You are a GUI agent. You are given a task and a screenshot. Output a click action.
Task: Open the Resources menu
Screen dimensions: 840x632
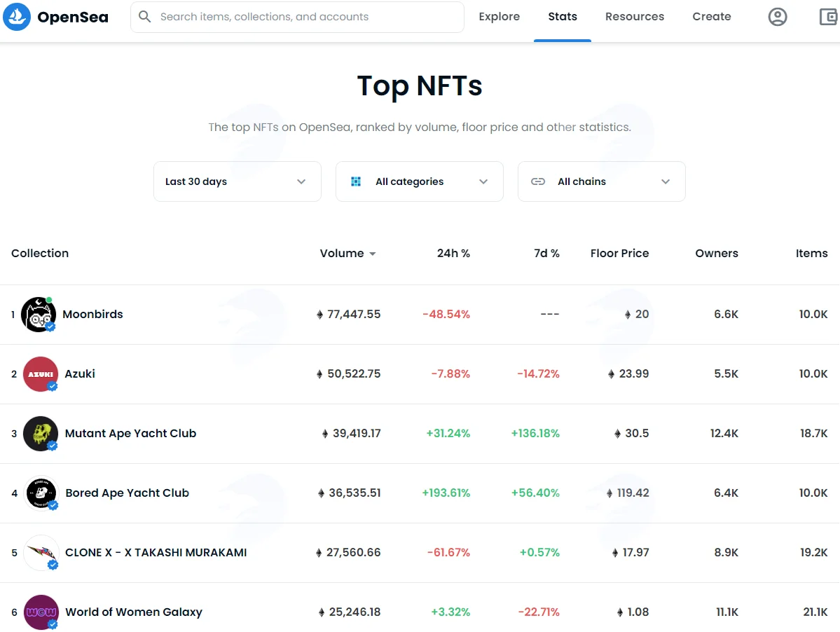635,17
